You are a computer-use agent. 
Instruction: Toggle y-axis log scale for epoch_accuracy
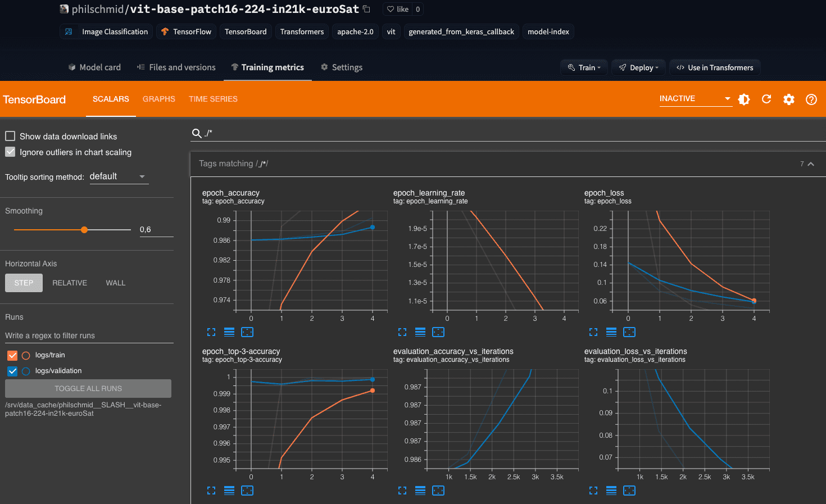[229, 332]
